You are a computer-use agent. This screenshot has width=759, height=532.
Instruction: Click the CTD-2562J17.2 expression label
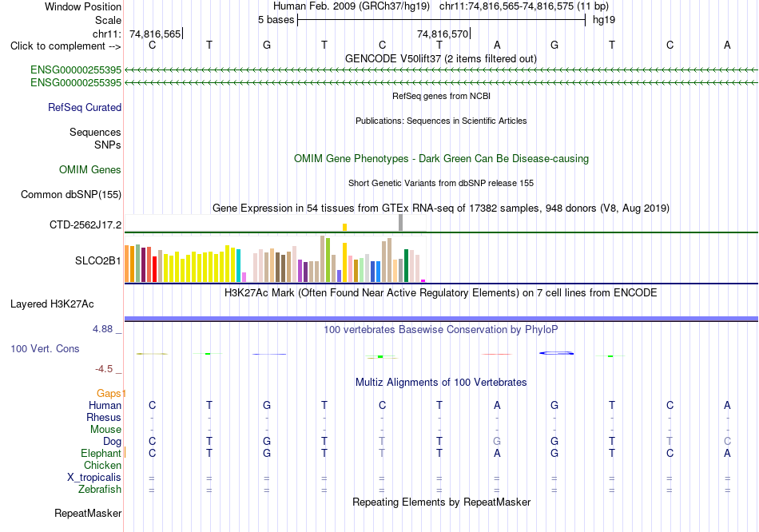(x=85, y=225)
